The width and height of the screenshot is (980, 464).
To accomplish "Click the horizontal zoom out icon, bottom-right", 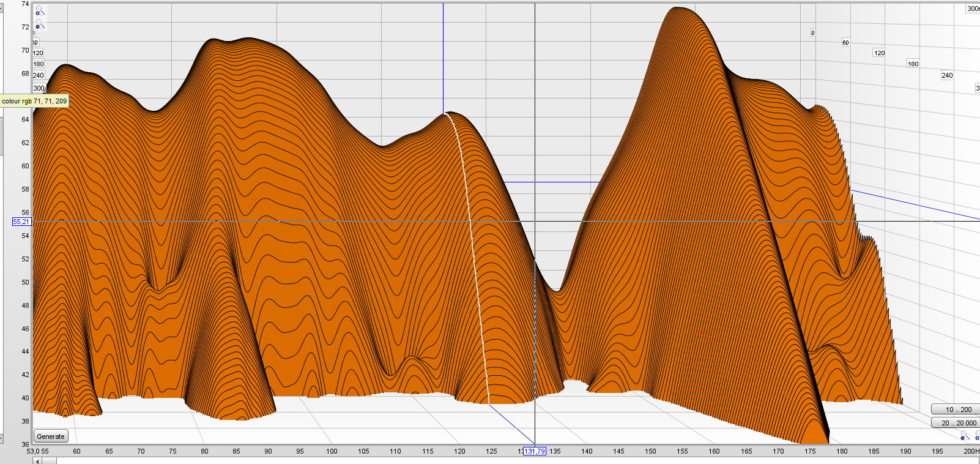I will (965, 435).
